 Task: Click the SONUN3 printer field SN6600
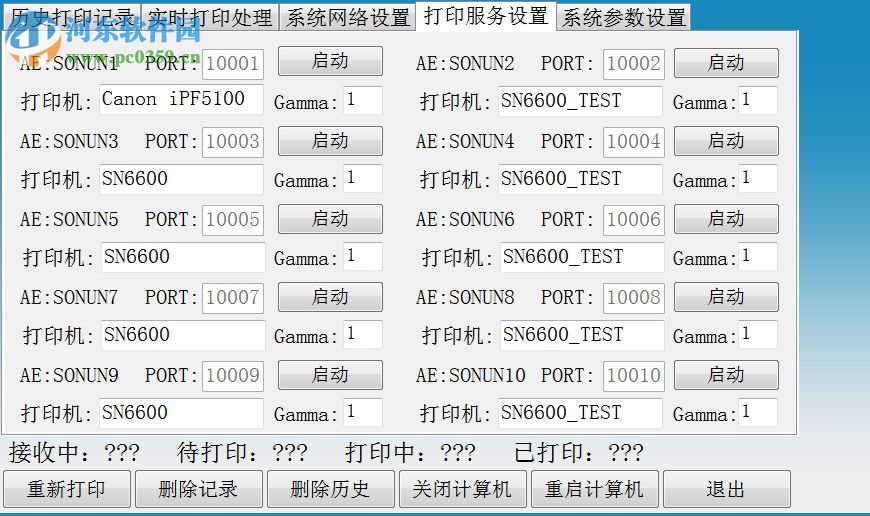(181, 179)
